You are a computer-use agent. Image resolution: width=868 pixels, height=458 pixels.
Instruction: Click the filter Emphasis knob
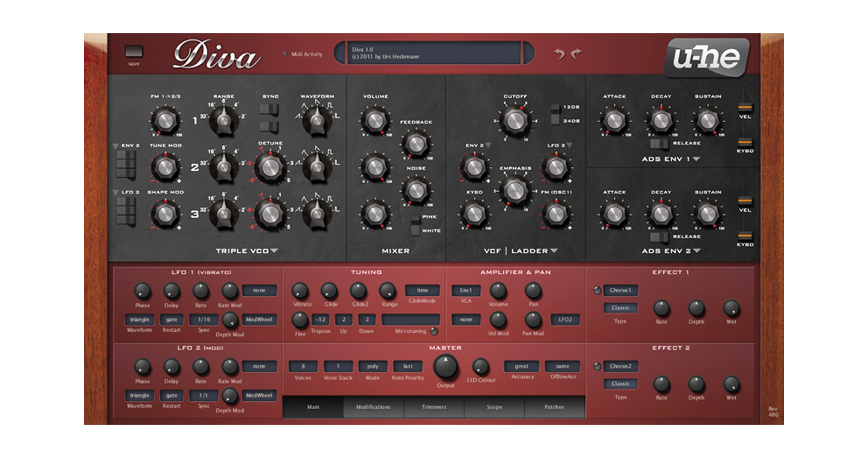point(515,191)
